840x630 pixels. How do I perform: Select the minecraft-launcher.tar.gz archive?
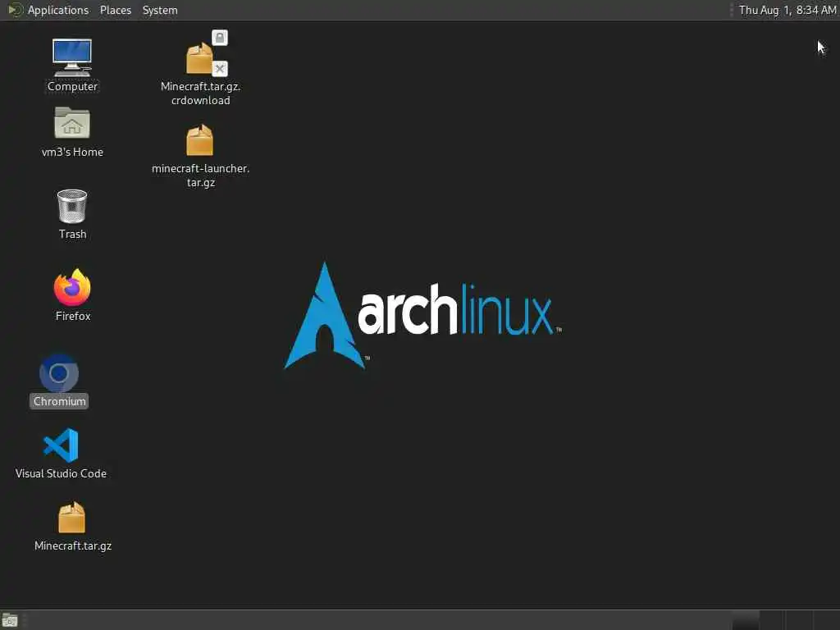200,155
